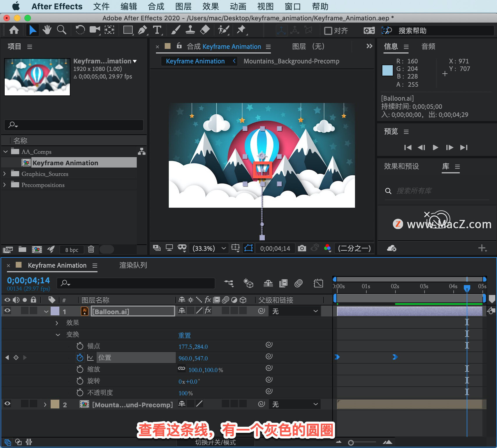Create a new folder in Project panel
The image size is (497, 448).
point(22,249)
